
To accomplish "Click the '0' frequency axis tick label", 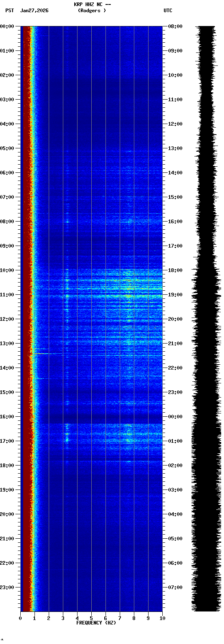I will (20, 618).
